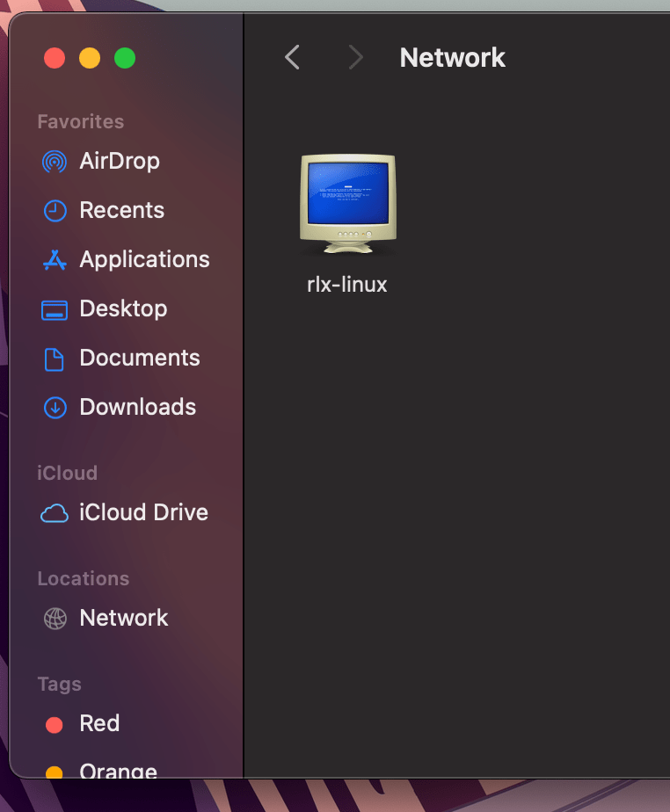This screenshot has height=812, width=670.
Task: Filter by the Red tag label
Action: coord(99,723)
